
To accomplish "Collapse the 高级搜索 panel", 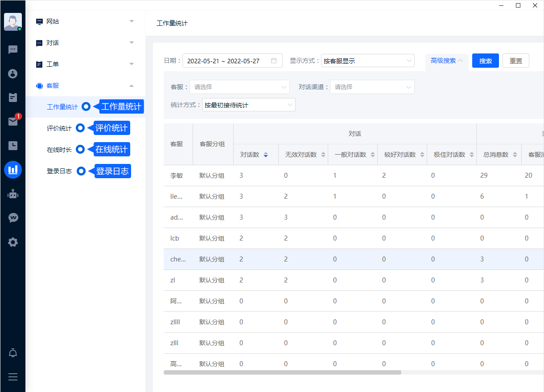I will (x=447, y=61).
